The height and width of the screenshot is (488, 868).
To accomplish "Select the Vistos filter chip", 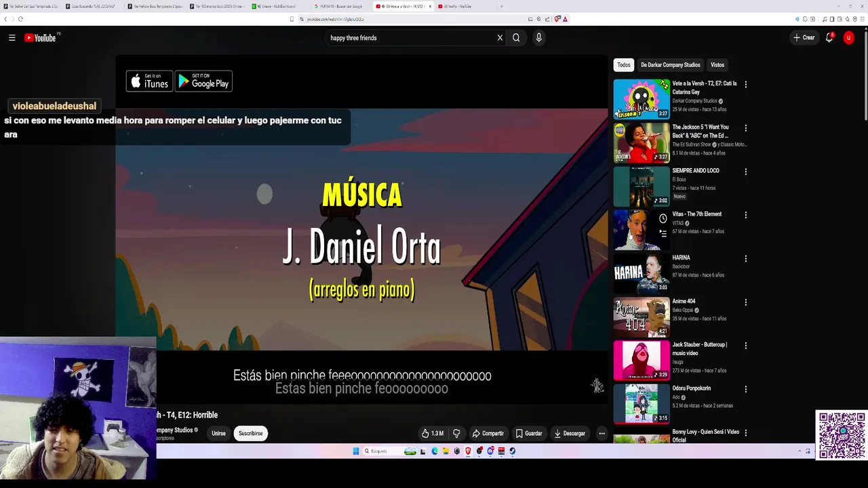I will tap(717, 65).
